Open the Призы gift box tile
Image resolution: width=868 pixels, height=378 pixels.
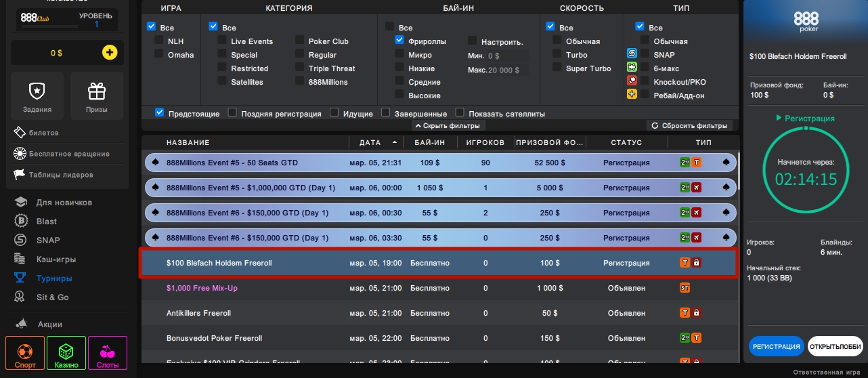click(x=97, y=96)
